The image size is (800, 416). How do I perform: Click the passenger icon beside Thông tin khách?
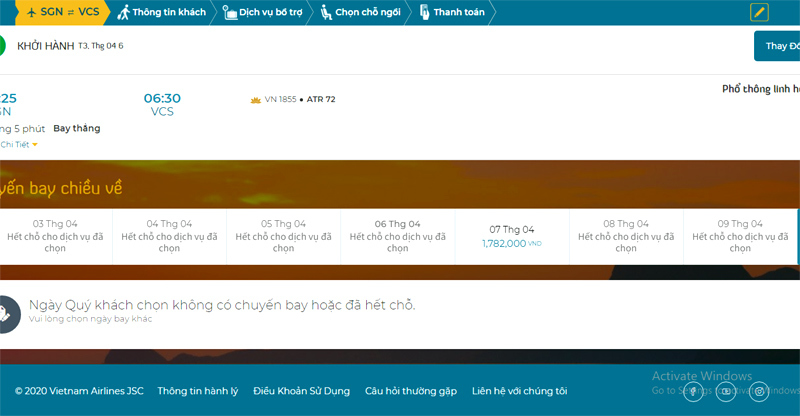pyautogui.click(x=124, y=13)
